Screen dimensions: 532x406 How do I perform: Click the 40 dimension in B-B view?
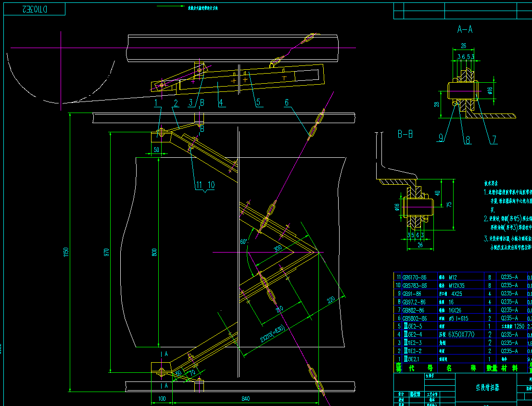click(x=437, y=193)
